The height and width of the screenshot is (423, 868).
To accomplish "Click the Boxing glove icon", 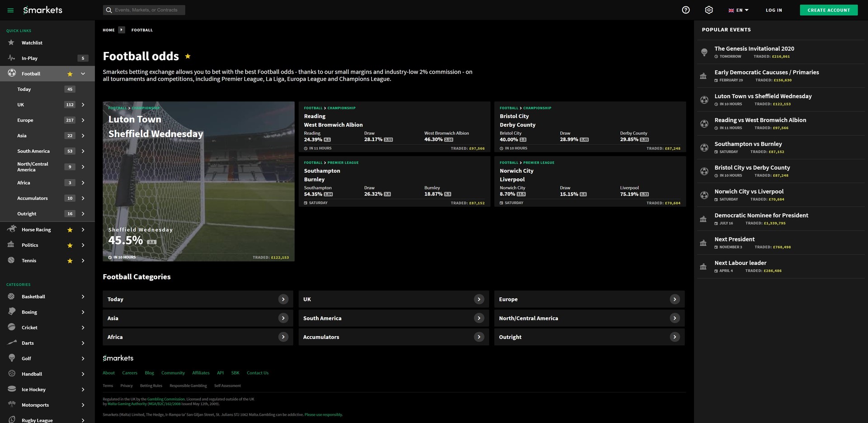I will click(12, 312).
